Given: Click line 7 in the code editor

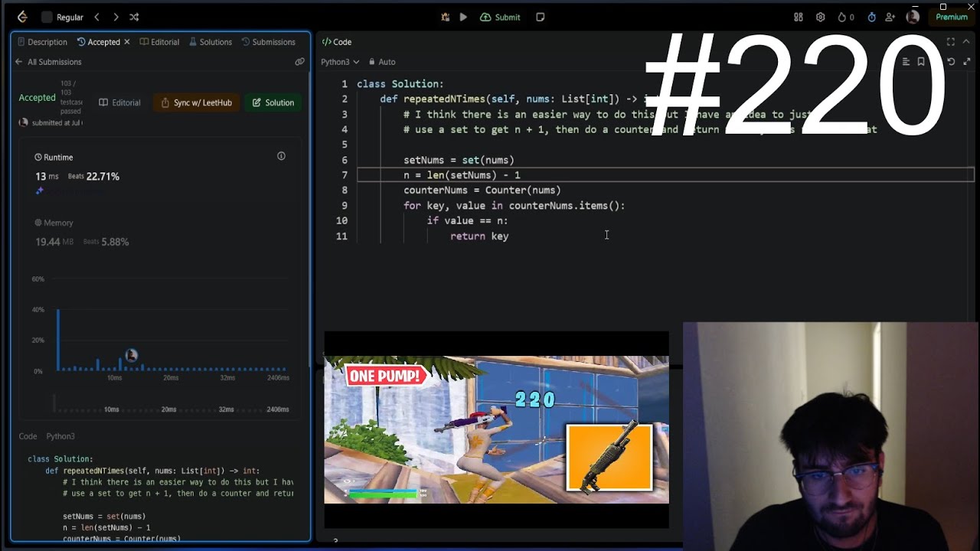Looking at the screenshot, I should pyautogui.click(x=666, y=175).
